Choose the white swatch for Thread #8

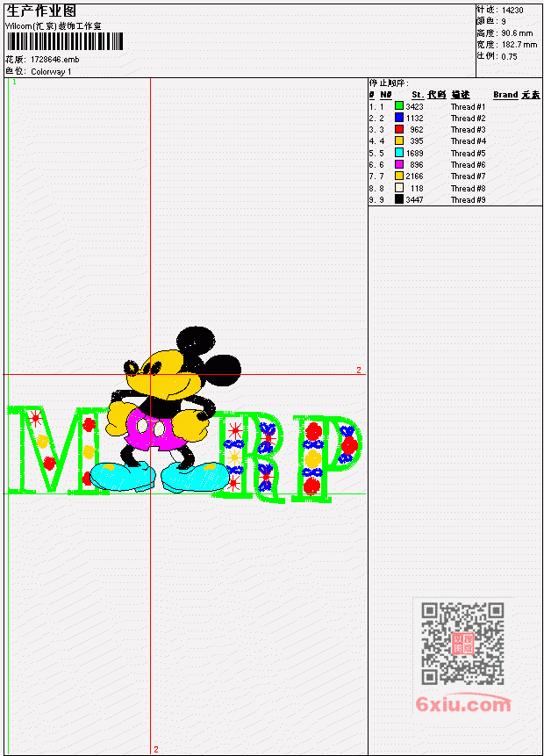click(399, 188)
